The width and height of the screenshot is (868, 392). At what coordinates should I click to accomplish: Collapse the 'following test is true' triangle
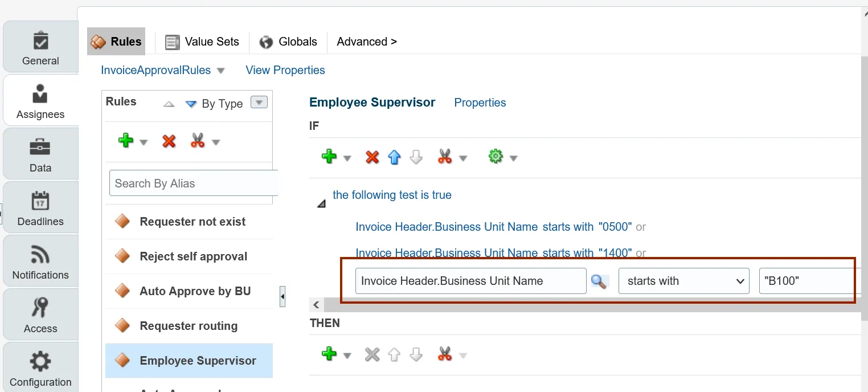tap(321, 203)
